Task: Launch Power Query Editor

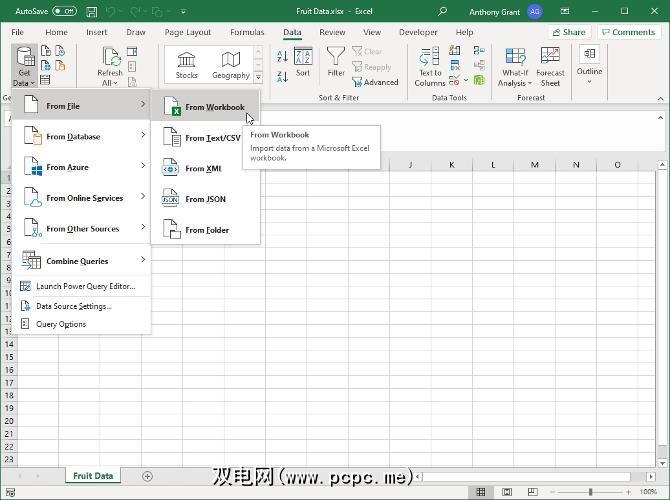Action: (x=81, y=286)
